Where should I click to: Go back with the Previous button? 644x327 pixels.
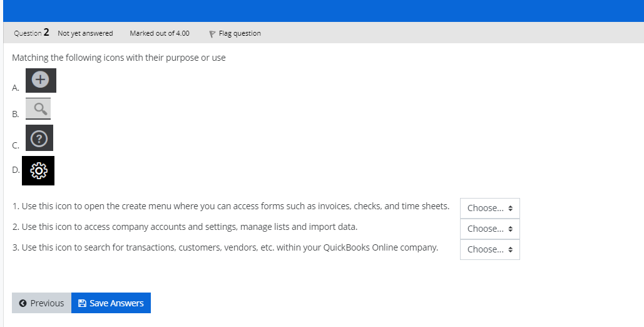(41, 303)
